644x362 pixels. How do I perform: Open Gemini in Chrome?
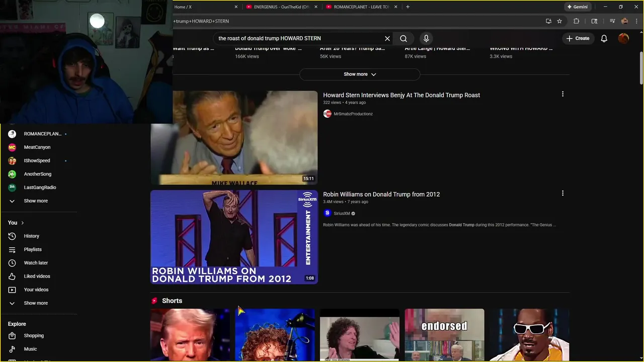coord(577,7)
